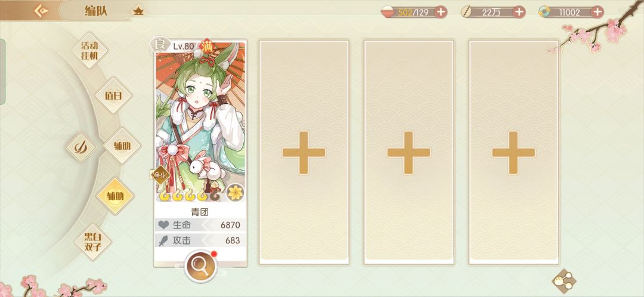644x297 pixels.
Task: Tap the 净化 tag on character card
Action: (160, 175)
